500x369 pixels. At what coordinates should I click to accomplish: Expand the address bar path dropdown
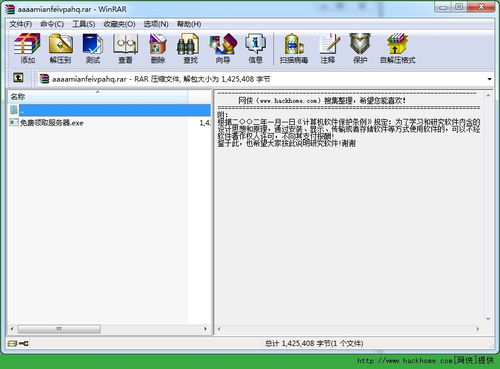click(489, 79)
